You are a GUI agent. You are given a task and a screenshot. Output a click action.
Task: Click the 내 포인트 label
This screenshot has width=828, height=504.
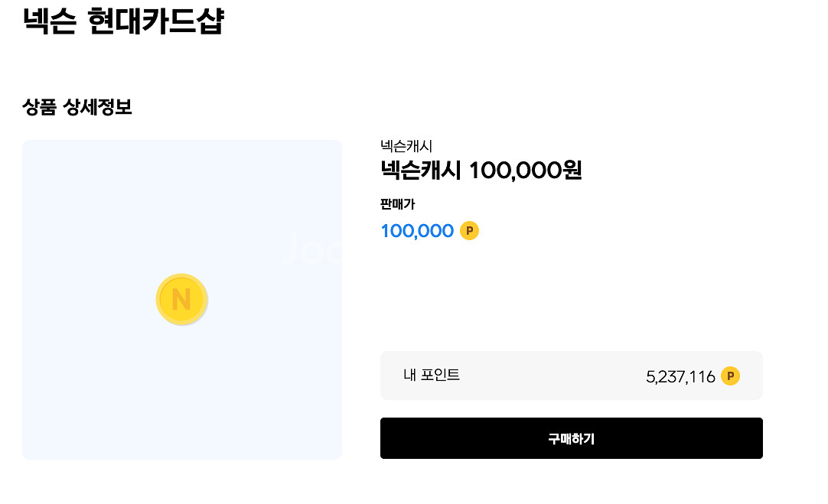[x=432, y=375]
